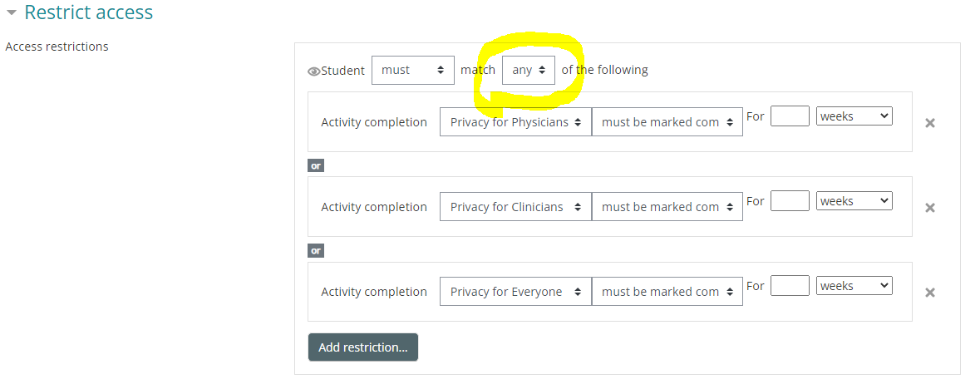Open the Privacy for Clinicians activity dropdown

click(x=515, y=207)
